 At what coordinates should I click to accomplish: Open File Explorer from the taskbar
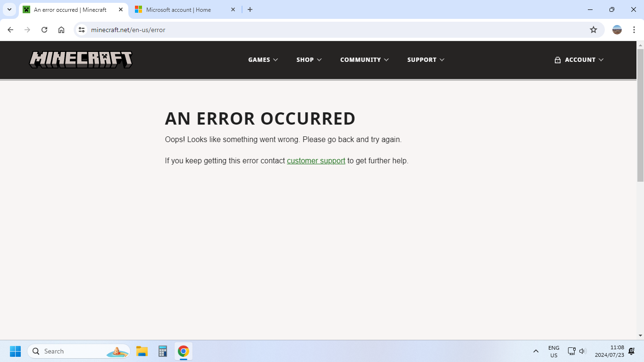[x=142, y=351]
